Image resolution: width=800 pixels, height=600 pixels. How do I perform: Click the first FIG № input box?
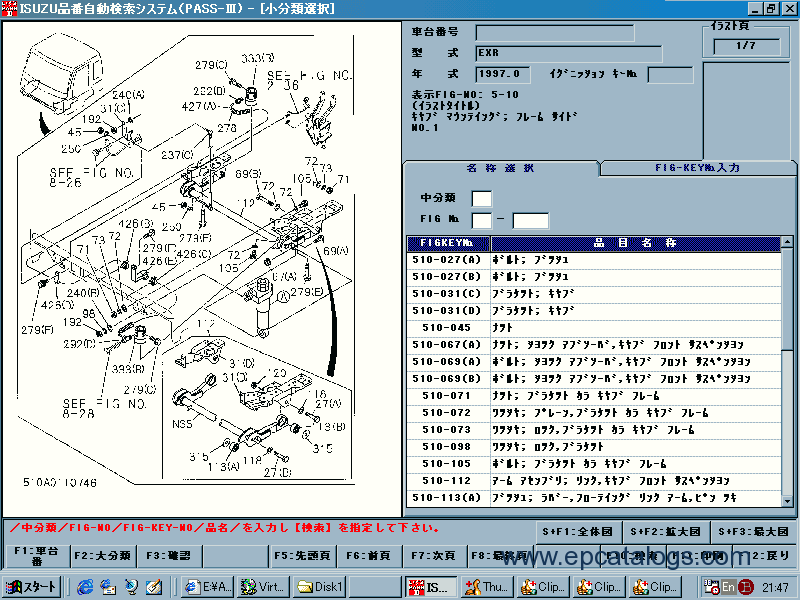coord(482,220)
